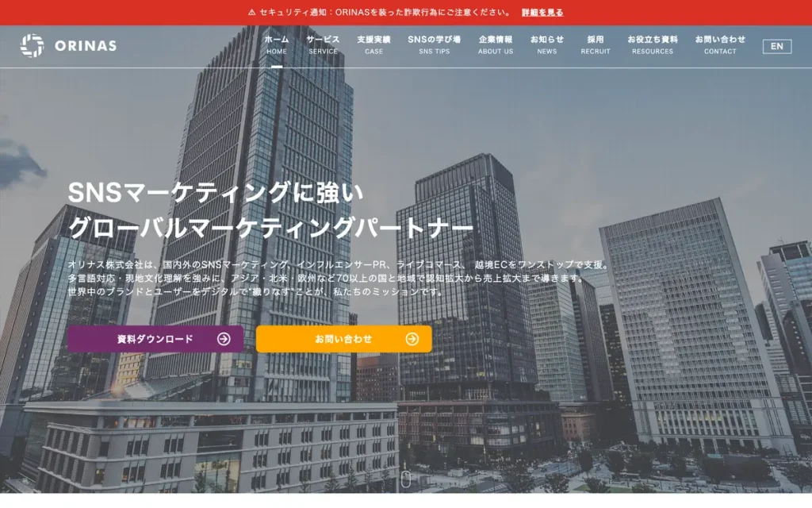Click arrow icon on orange お問い合わせ button

(412, 339)
